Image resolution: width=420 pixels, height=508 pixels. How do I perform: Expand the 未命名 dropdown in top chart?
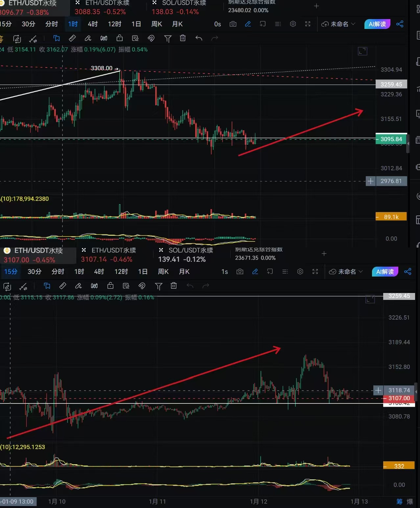point(338,24)
